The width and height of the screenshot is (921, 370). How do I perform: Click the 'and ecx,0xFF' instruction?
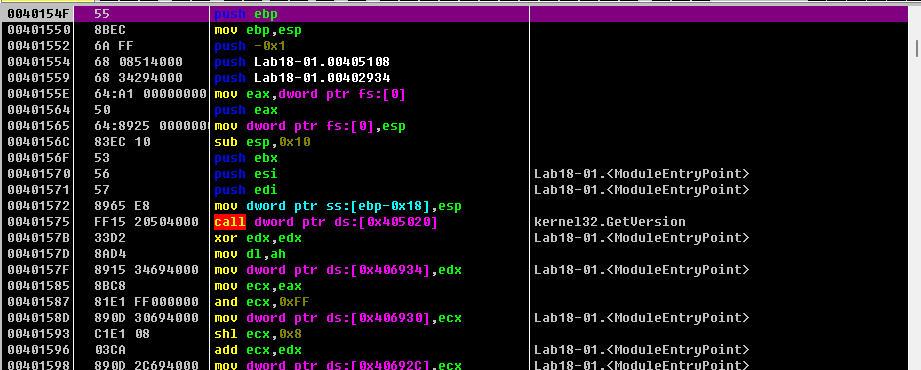tap(262, 302)
